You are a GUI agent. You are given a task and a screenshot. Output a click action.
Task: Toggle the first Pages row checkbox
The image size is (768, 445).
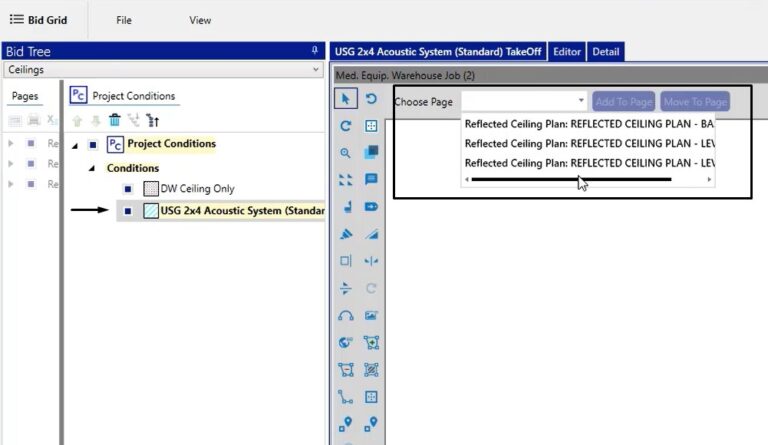pos(31,143)
